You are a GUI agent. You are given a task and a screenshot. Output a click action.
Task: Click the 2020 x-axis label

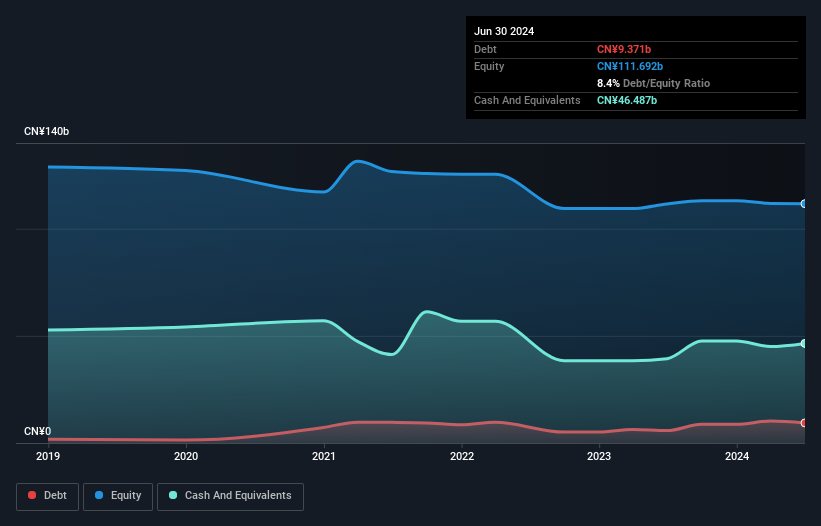click(x=186, y=456)
